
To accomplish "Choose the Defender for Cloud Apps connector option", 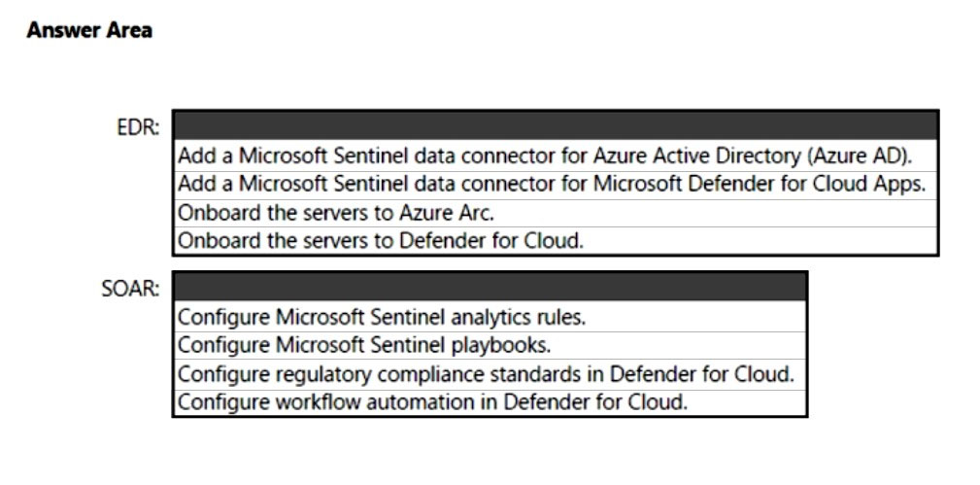I will pyautogui.click(x=552, y=185).
